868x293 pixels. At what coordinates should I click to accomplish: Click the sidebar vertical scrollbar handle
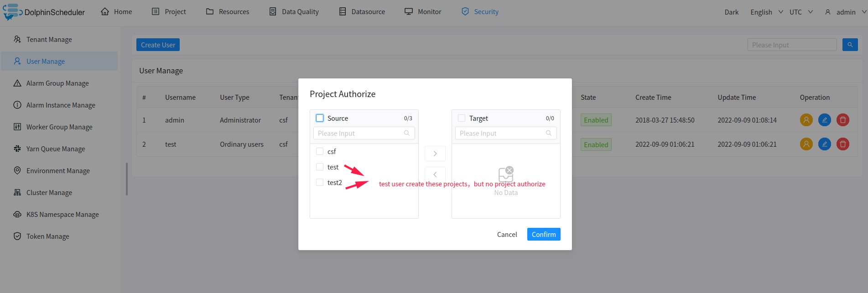(127, 179)
